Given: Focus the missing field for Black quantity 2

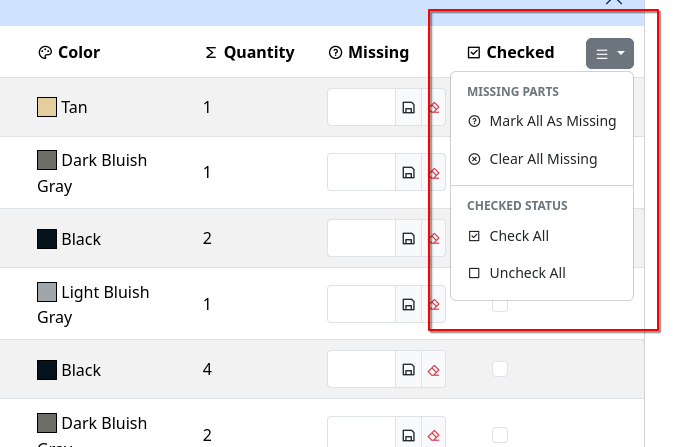Looking at the screenshot, I should click(x=361, y=238).
